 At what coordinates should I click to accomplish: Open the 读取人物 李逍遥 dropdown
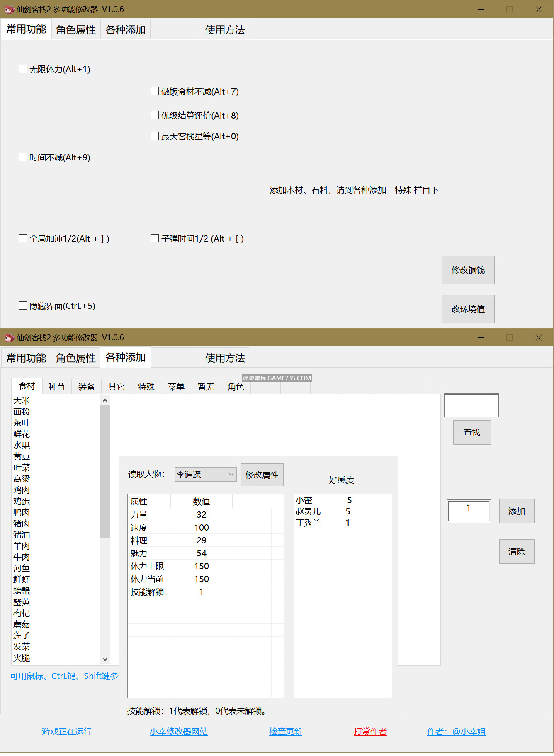206,475
